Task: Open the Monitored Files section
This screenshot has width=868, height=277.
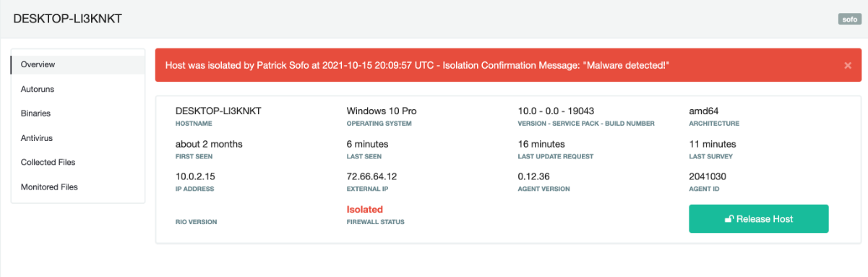Action: pyautogui.click(x=78, y=187)
